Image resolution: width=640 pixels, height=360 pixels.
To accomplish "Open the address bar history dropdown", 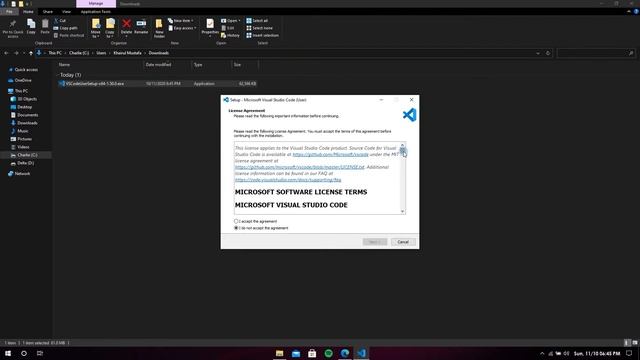I will [x=538, y=53].
